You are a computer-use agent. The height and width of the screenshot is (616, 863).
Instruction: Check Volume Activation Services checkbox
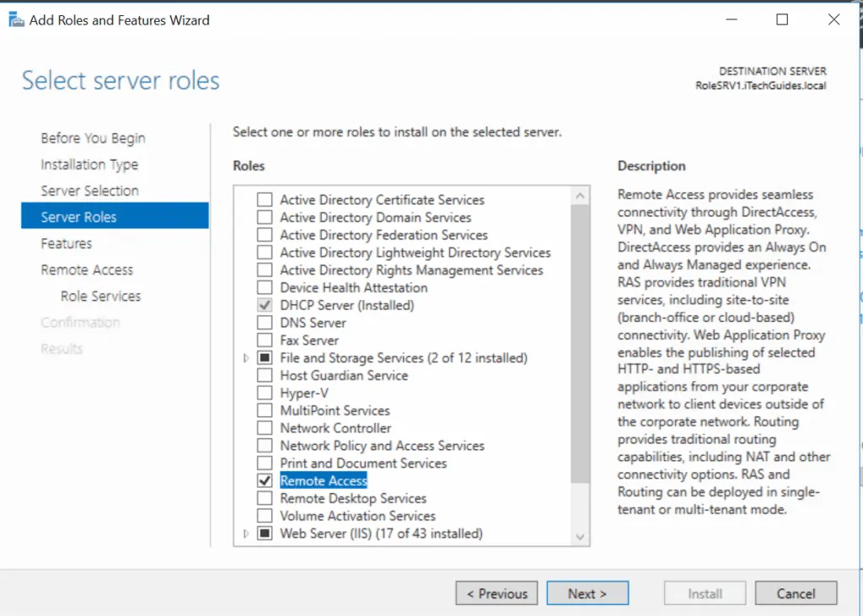[265, 516]
